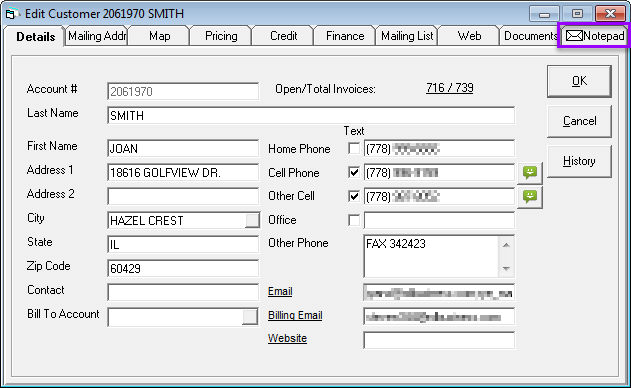The height and width of the screenshot is (388, 631).
Task: Click the empty Contact field
Action: [x=183, y=293]
